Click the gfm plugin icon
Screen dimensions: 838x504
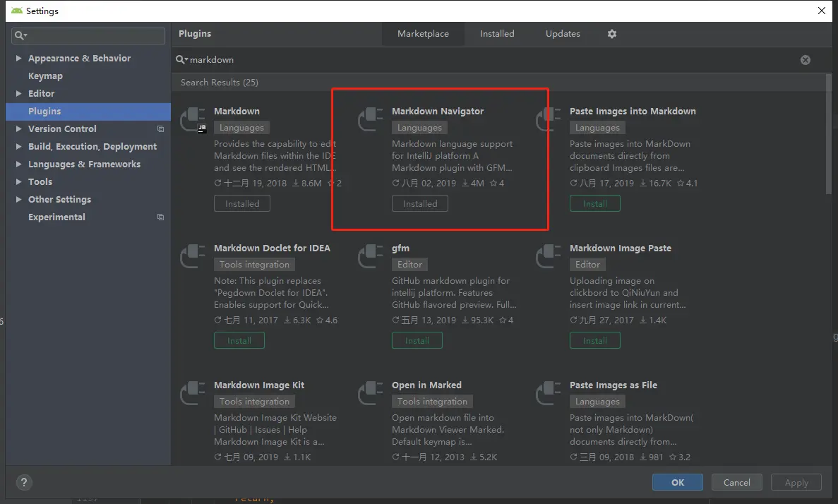click(371, 256)
